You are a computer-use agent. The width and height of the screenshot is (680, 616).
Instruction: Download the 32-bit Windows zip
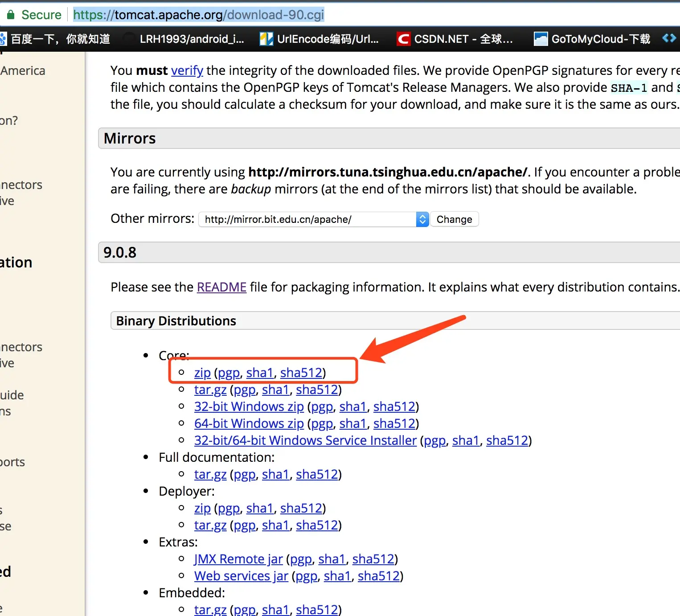249,407
